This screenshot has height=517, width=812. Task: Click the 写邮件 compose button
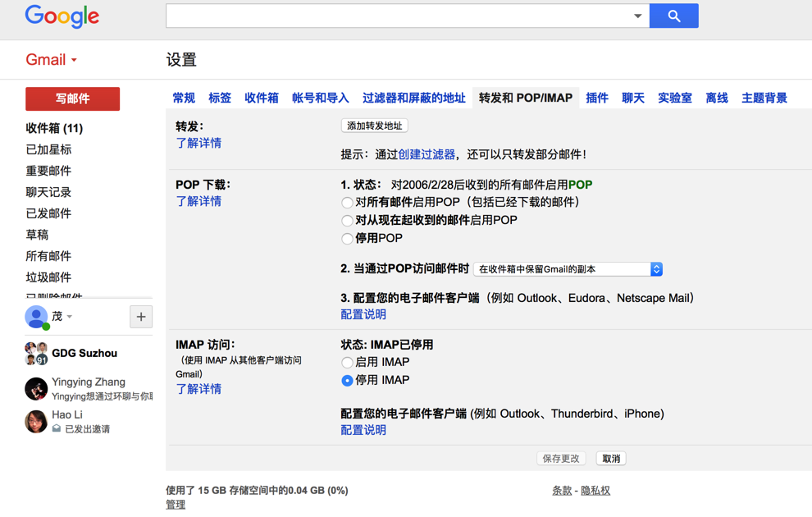click(72, 98)
